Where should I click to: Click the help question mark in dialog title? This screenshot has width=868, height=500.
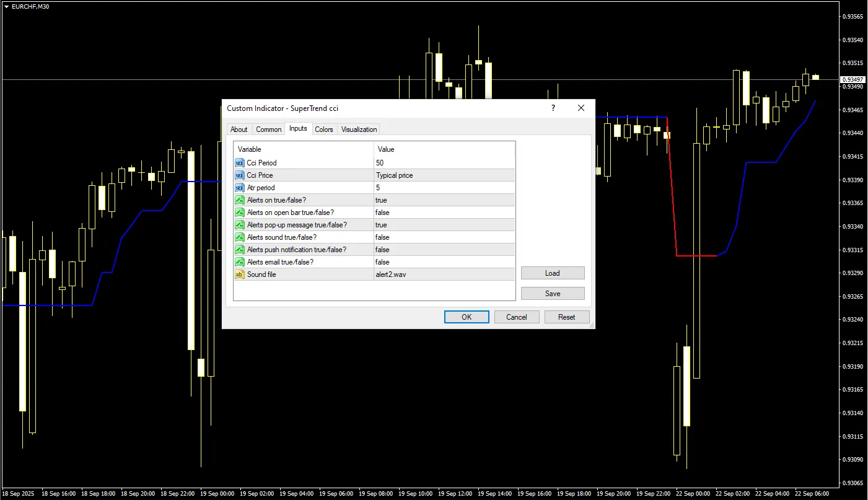(553, 108)
